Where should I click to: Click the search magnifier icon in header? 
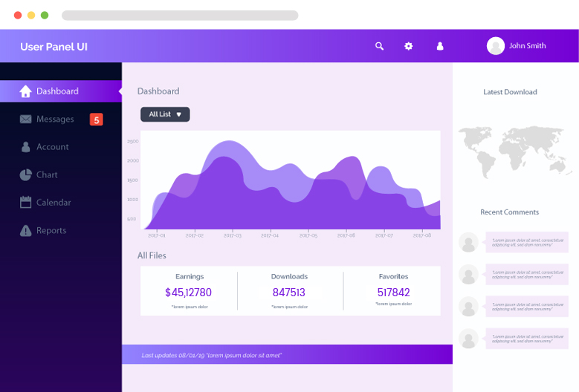coord(379,46)
